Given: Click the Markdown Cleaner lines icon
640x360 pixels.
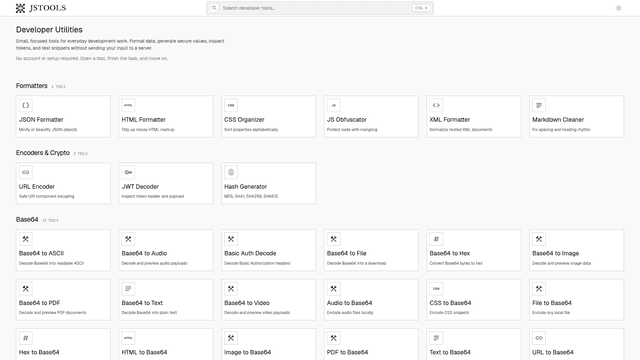Looking at the screenshot, I should pos(539,105).
